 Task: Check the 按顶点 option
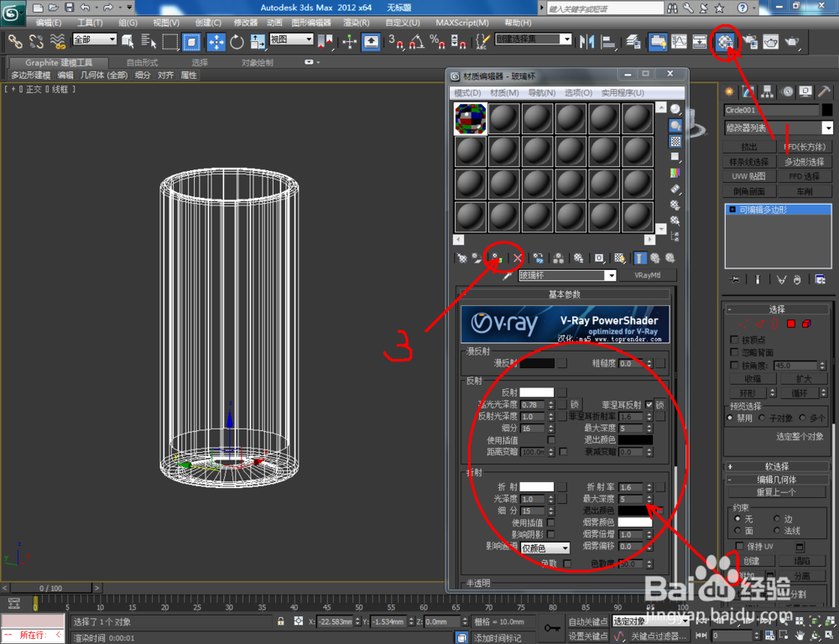point(734,340)
